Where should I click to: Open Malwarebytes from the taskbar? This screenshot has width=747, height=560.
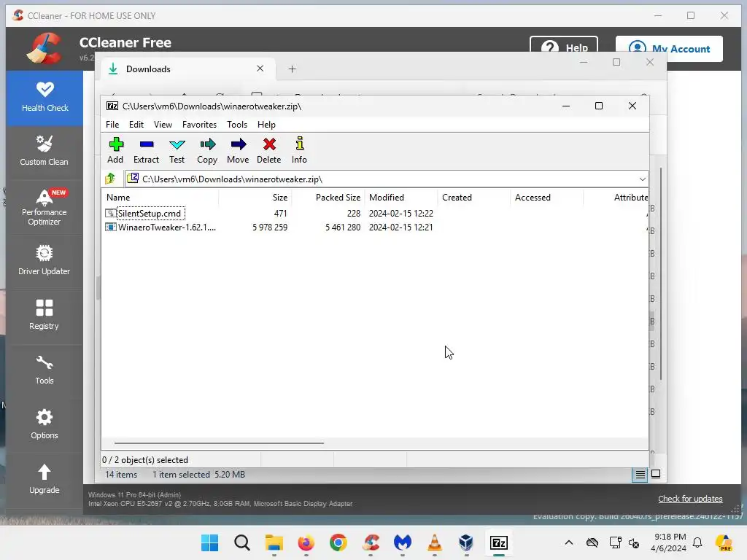[x=403, y=542]
